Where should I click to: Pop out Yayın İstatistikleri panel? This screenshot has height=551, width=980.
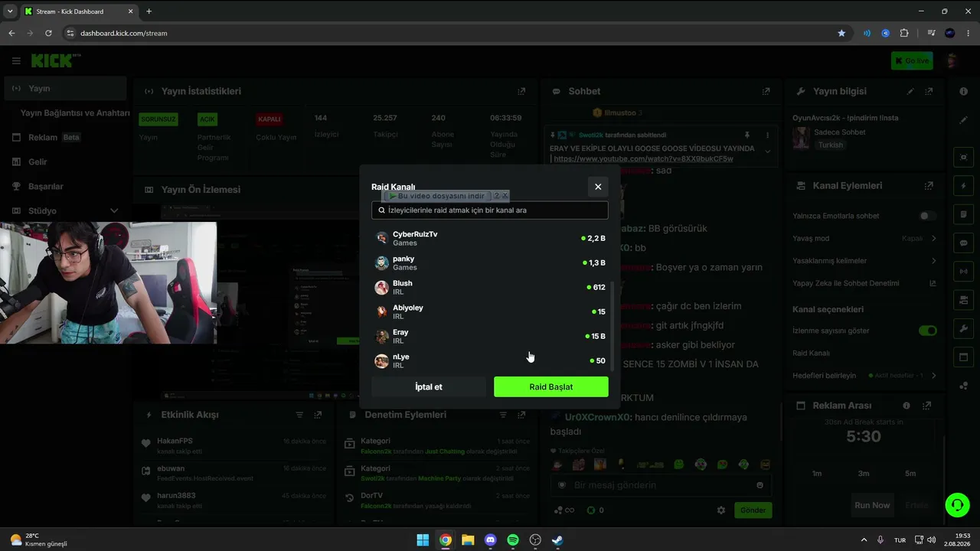[x=521, y=91]
